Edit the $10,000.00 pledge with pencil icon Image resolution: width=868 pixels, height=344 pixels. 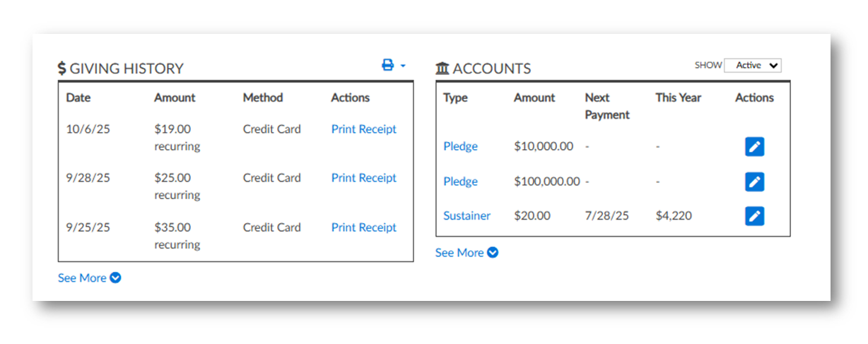(755, 147)
